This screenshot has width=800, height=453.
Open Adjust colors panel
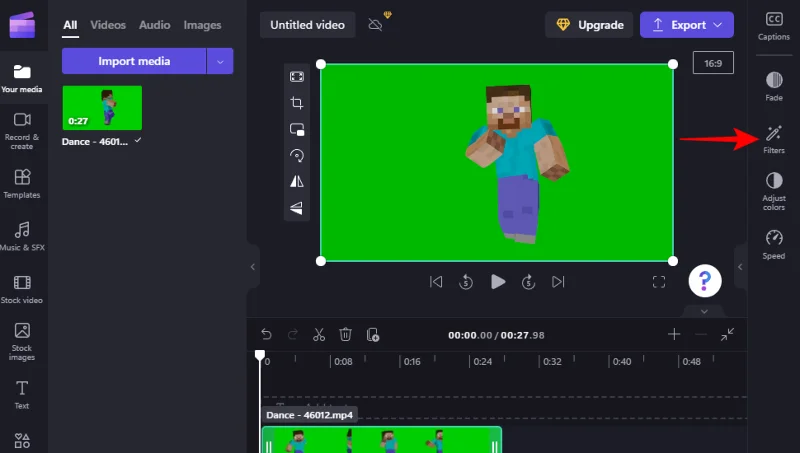(774, 191)
